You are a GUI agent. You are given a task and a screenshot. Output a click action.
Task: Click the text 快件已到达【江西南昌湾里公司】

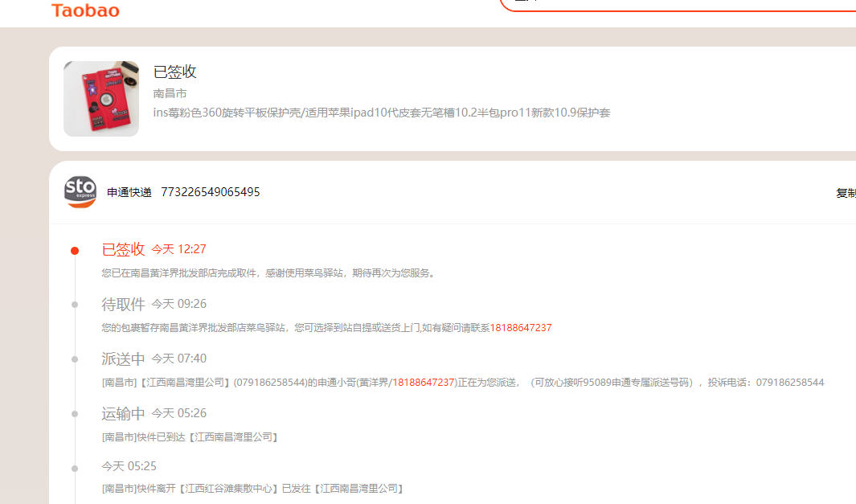[x=207, y=436]
